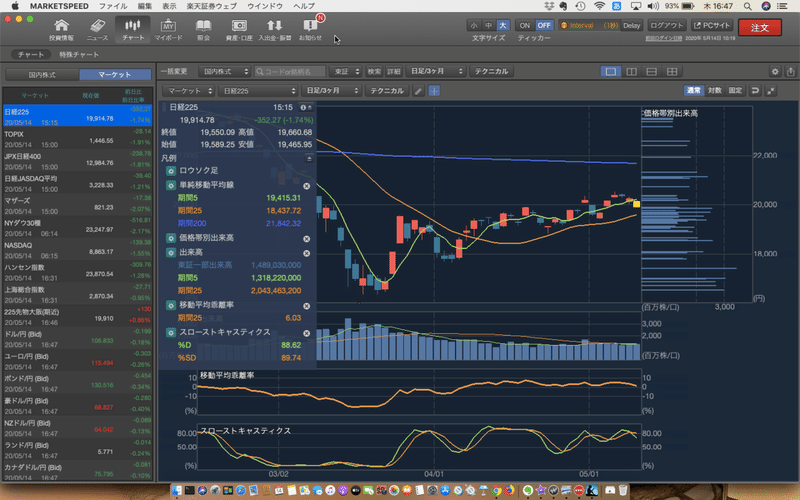Click the expand chart diagonal-arrows icon
The image size is (800, 500).
pos(771,91)
